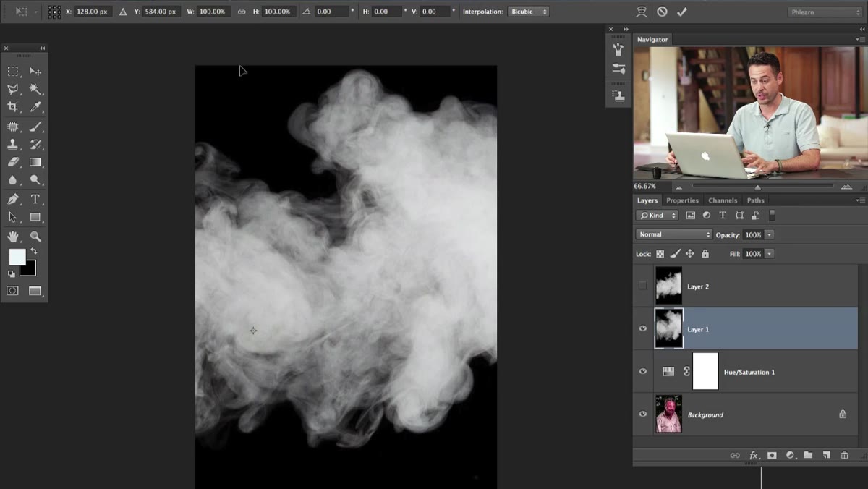Select the Dodge tool
Image resolution: width=868 pixels, height=489 pixels.
tap(35, 180)
